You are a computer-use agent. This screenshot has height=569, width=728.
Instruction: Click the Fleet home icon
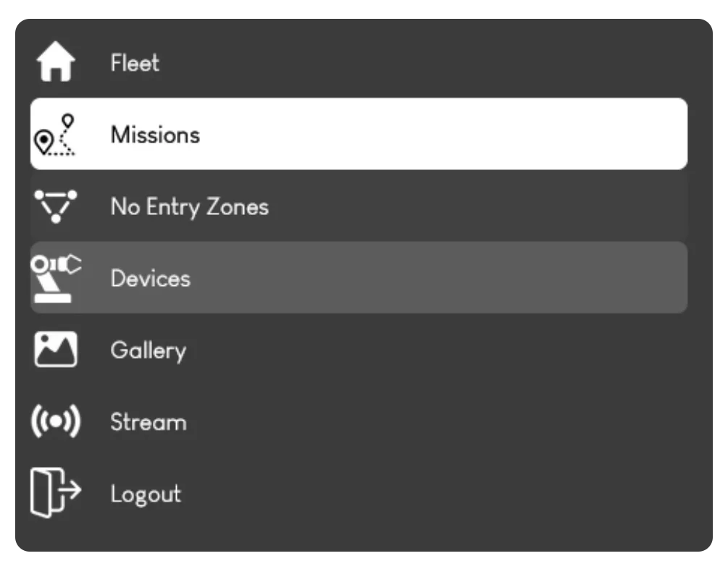pyautogui.click(x=56, y=62)
